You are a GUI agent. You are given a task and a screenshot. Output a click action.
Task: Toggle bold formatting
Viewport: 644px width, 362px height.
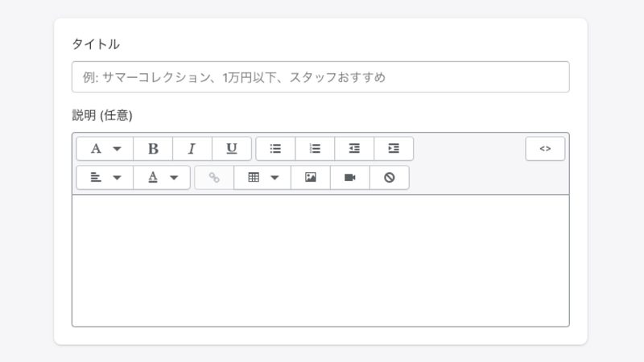tap(153, 149)
